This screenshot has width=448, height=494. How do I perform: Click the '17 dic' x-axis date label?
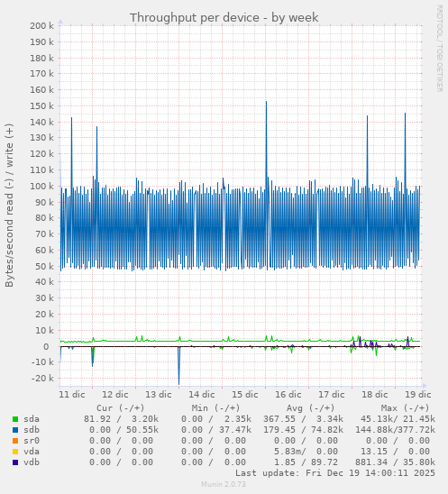pos(332,395)
